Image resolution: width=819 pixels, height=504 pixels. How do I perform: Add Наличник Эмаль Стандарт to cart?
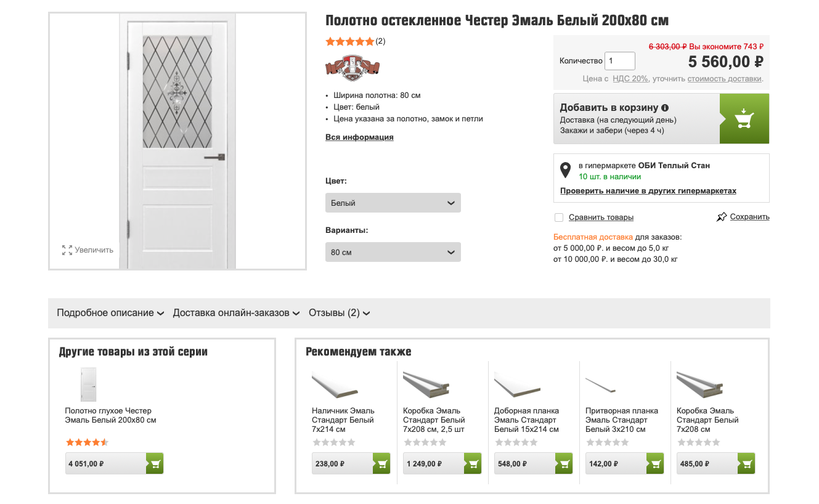pos(381,463)
